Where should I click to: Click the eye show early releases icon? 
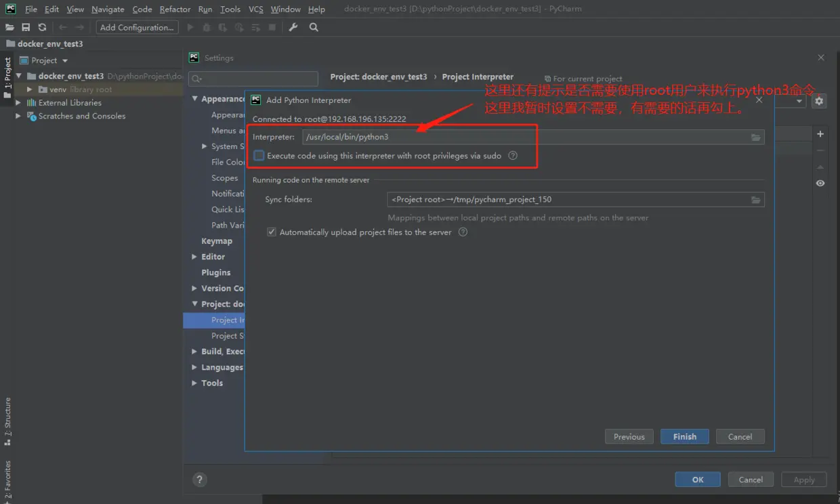coord(820,183)
